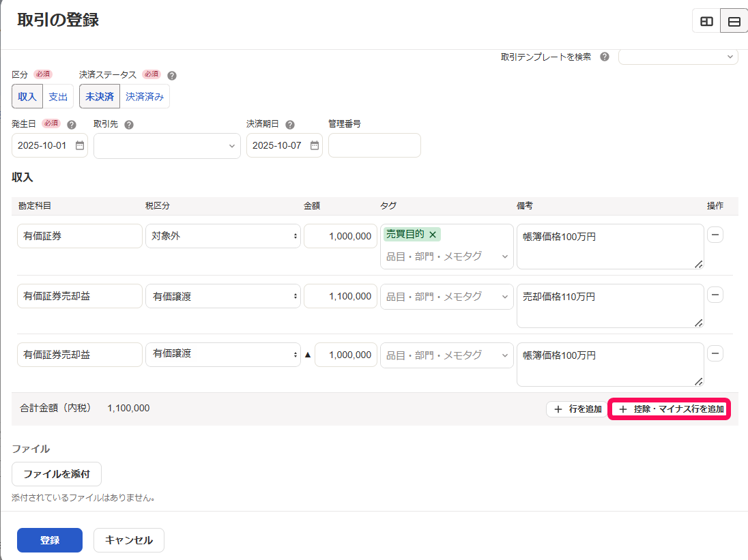Open help for 取引テンプレートを検索
This screenshot has width=748, height=560.
click(x=605, y=57)
